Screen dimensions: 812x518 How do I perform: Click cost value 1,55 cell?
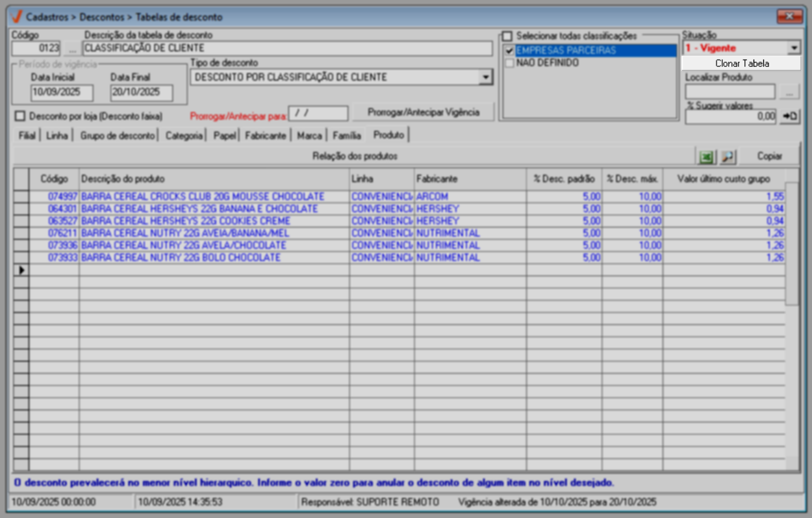(724, 196)
